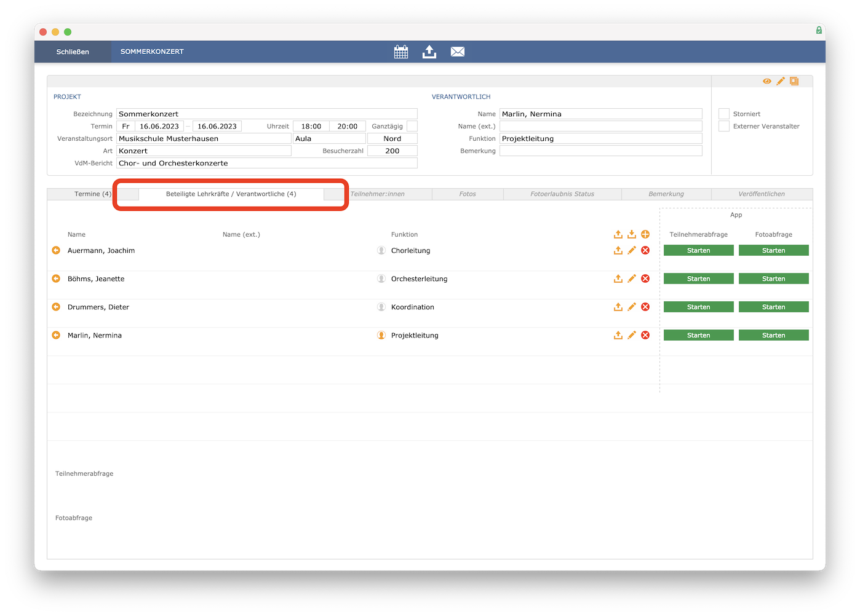
Task: Switch to the Termine (4) tab
Action: 92,194
